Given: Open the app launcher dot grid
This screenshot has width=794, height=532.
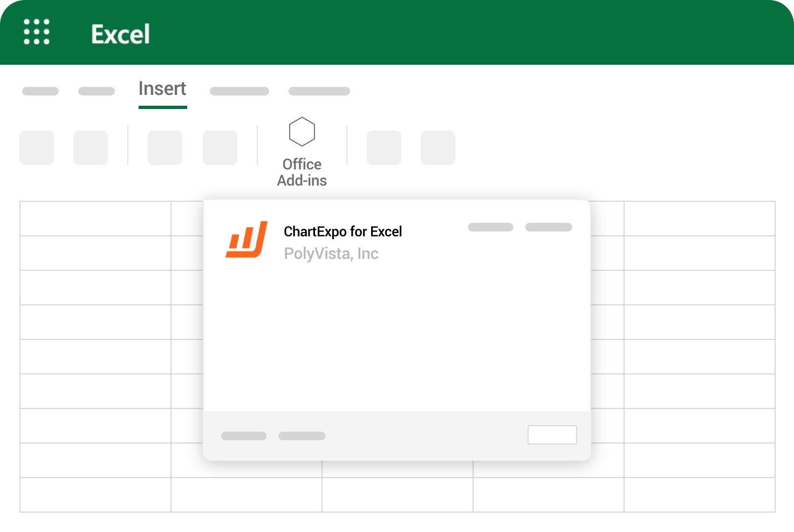Looking at the screenshot, I should click(37, 32).
